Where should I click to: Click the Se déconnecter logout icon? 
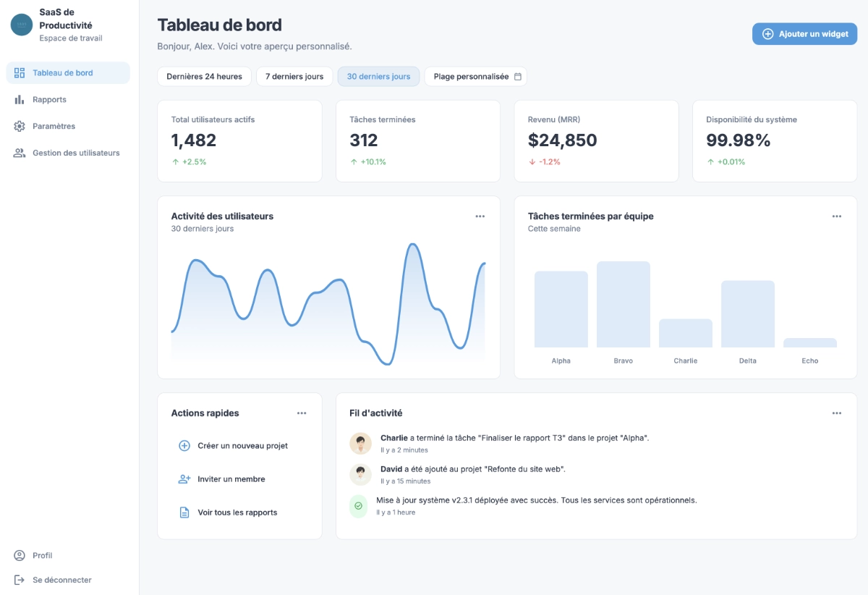20,580
